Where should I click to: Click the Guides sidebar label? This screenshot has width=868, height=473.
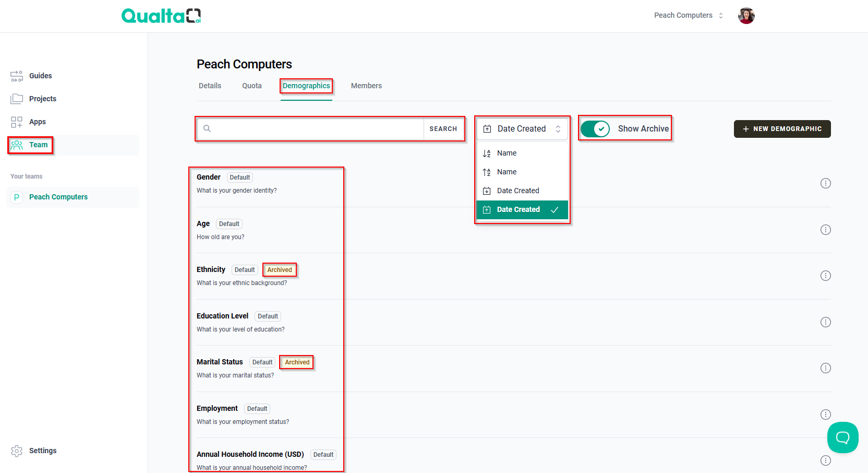coord(41,76)
